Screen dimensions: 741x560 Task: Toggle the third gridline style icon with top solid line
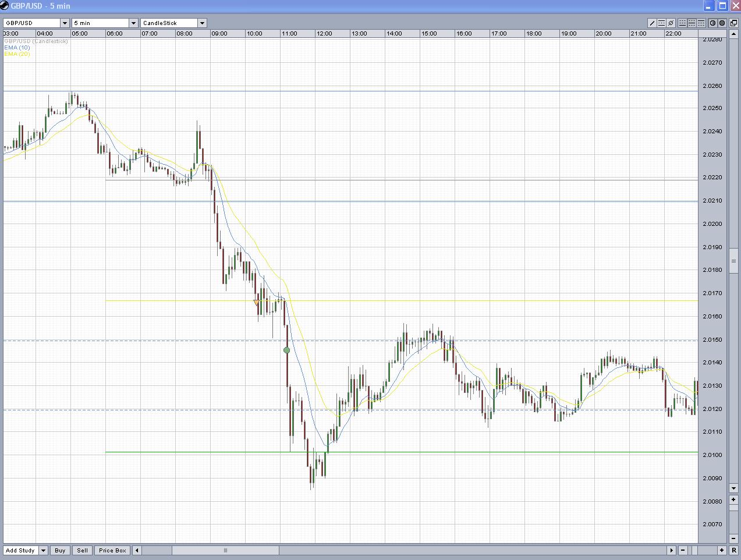[x=701, y=23]
